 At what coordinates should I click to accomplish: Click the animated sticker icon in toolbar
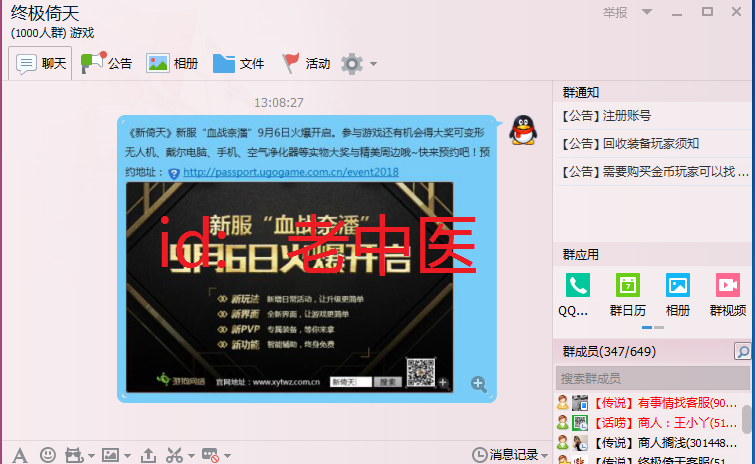click(x=74, y=455)
